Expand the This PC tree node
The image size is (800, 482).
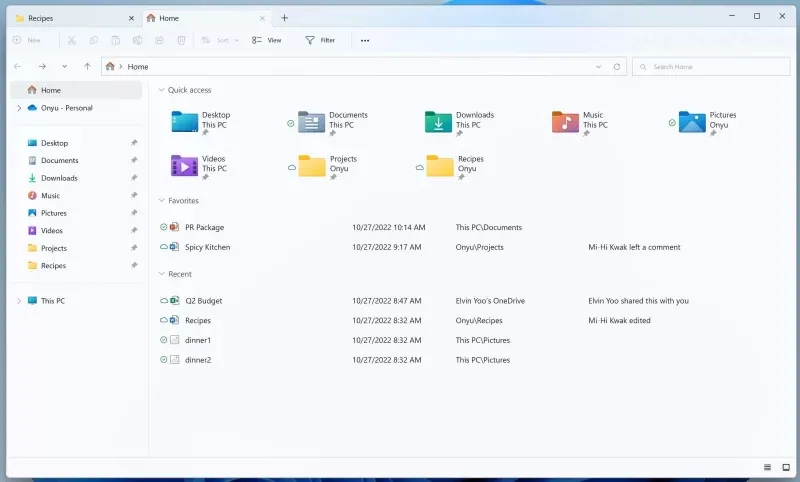[18, 301]
